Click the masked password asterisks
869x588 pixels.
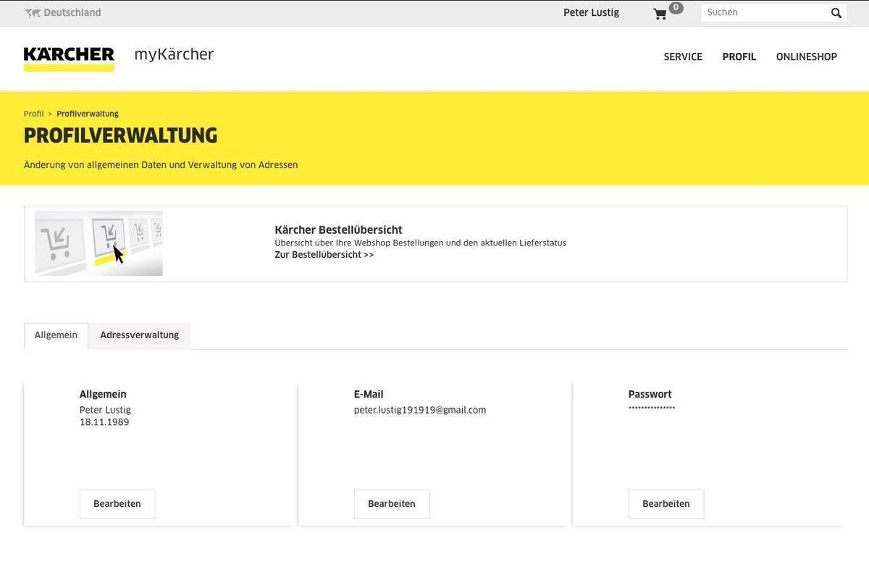click(652, 409)
